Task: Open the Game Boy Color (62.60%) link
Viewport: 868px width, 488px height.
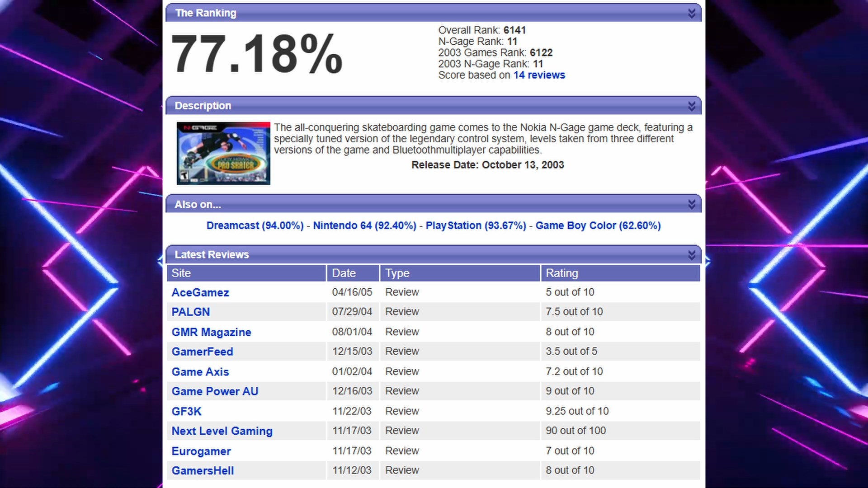Action: click(x=598, y=225)
